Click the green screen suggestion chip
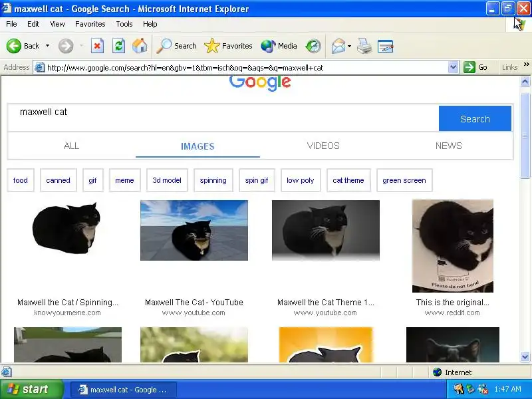This screenshot has height=399, width=532. click(404, 180)
